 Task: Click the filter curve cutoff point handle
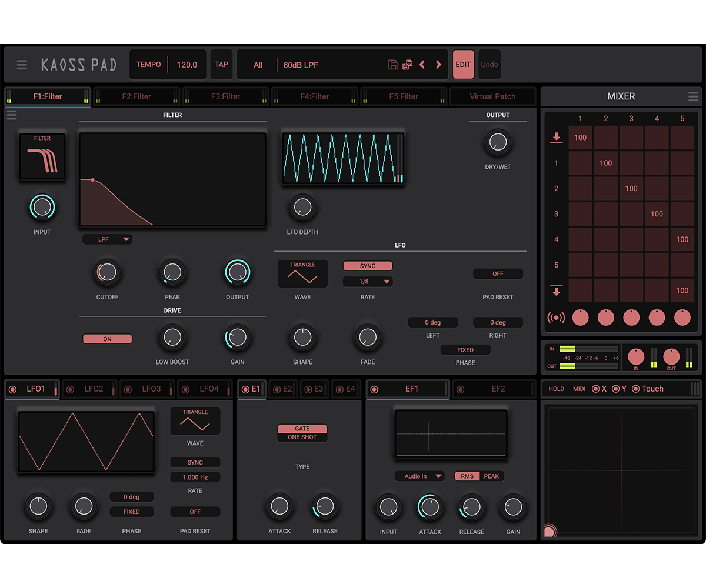[x=92, y=180]
